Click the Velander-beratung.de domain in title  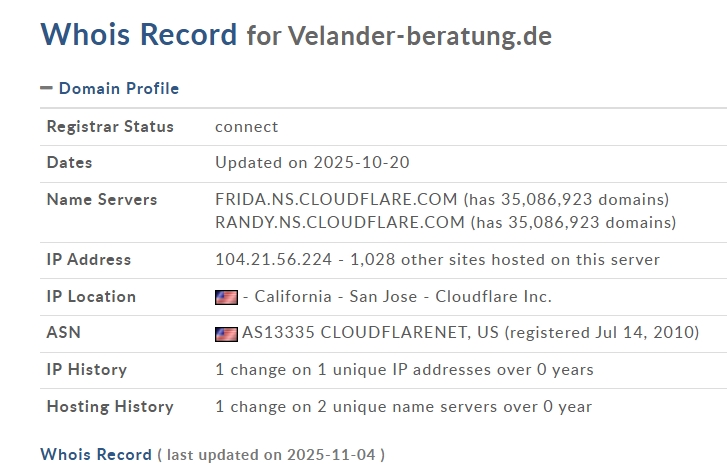tap(419, 37)
